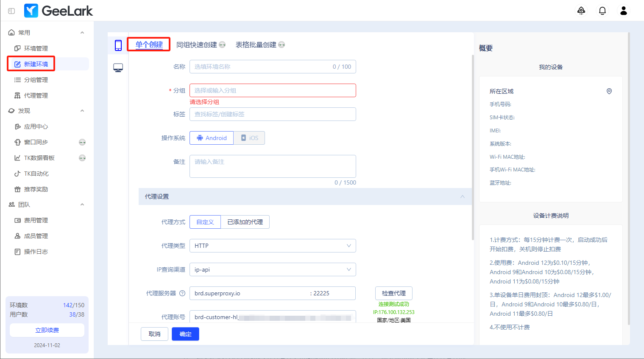Switch to the 单个创建 tab
This screenshot has height=359, width=644.
[149, 45]
